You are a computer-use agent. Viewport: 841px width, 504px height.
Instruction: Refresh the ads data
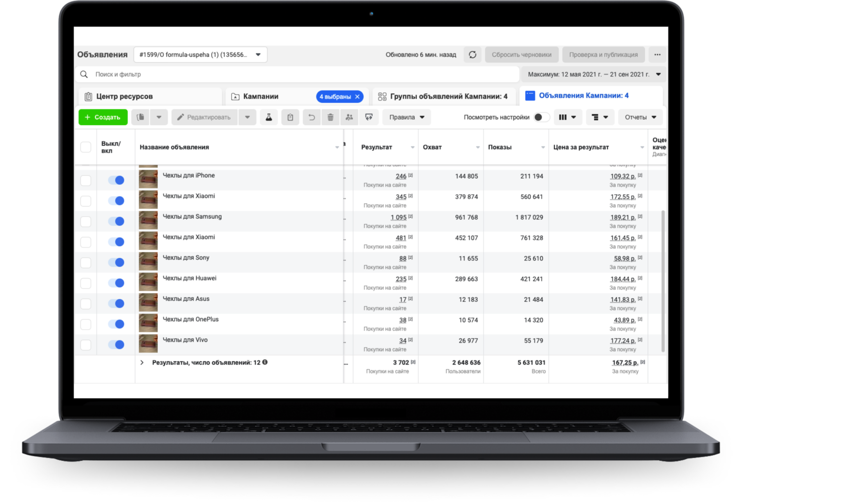point(473,55)
